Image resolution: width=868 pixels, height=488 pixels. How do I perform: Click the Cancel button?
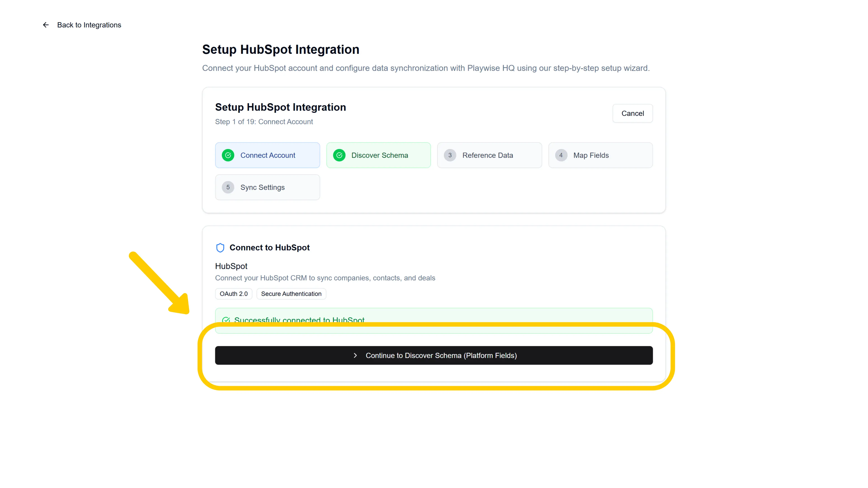click(x=632, y=113)
